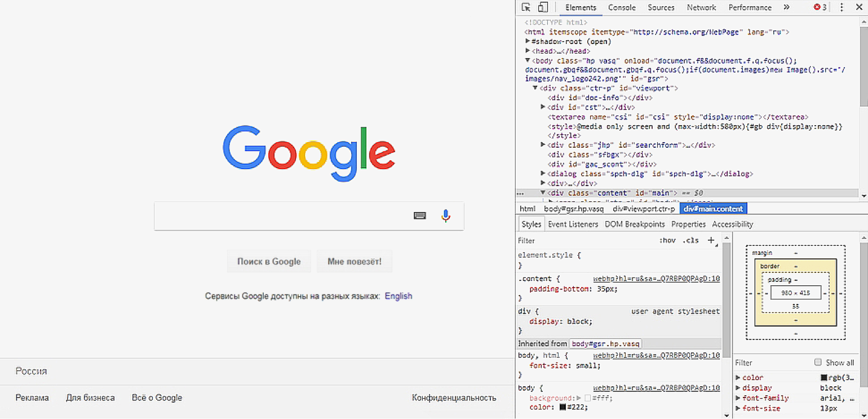Activate the element inspector picker icon
This screenshot has height=419, width=868.
[x=526, y=7]
